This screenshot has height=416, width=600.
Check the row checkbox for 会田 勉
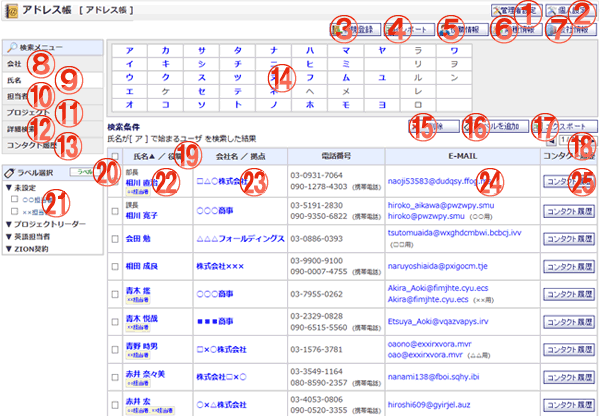(115, 239)
